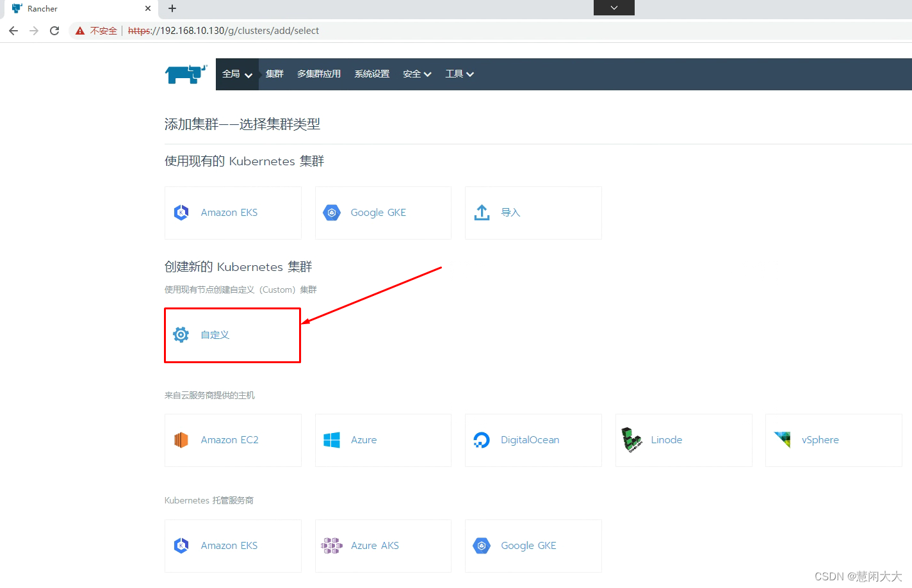Click the not-secure warning triangle icon

click(80, 31)
